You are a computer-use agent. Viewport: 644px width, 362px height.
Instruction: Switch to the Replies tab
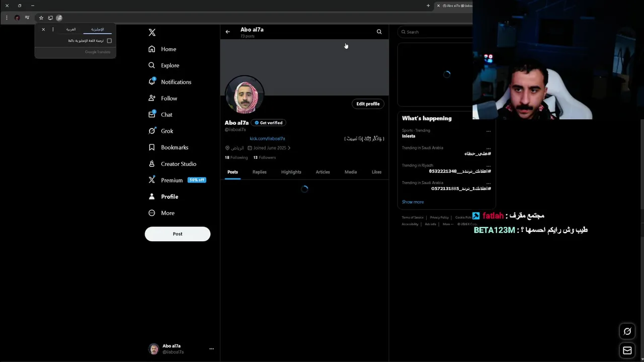[260, 172]
